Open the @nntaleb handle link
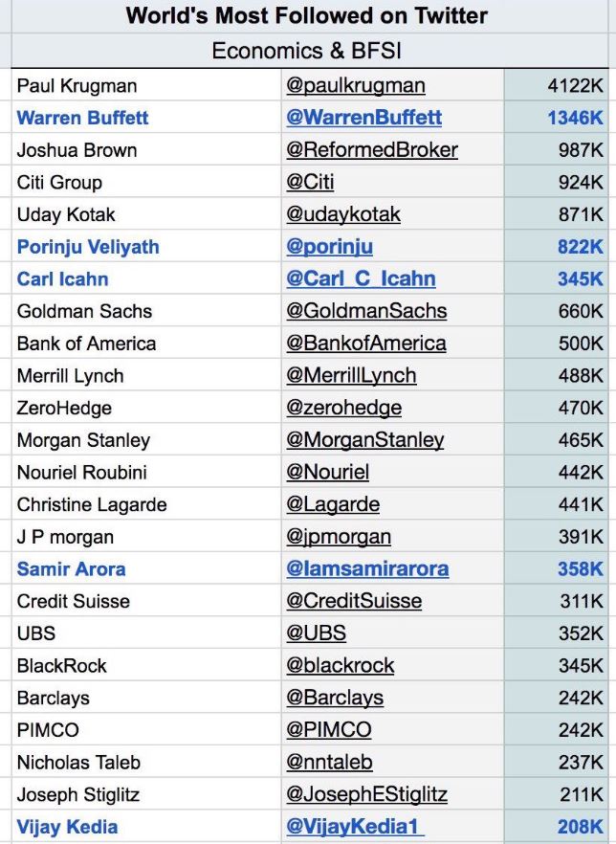The width and height of the screenshot is (616, 844). click(x=329, y=763)
